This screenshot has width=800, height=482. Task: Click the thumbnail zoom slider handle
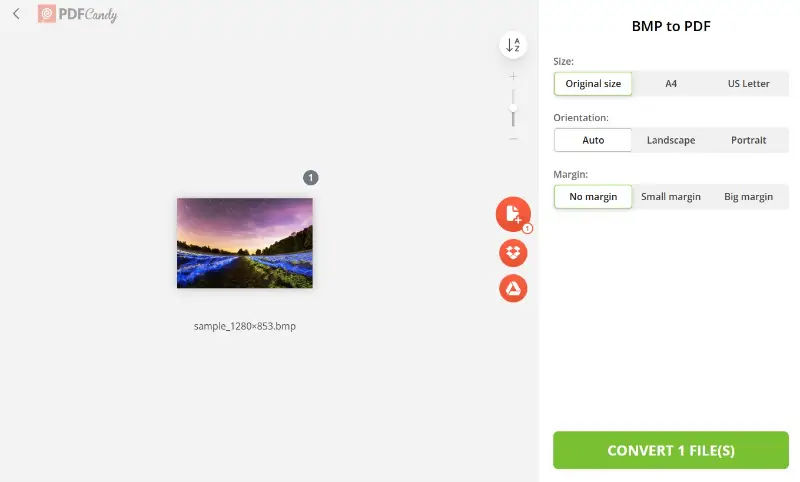click(x=513, y=108)
